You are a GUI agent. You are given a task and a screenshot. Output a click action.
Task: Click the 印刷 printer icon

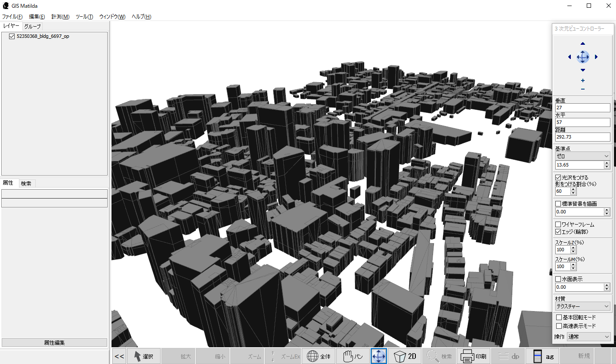473,356
